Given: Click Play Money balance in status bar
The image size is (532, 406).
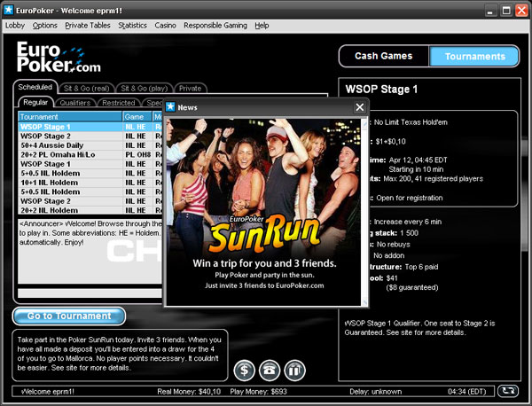Looking at the screenshot, I should [x=259, y=392].
